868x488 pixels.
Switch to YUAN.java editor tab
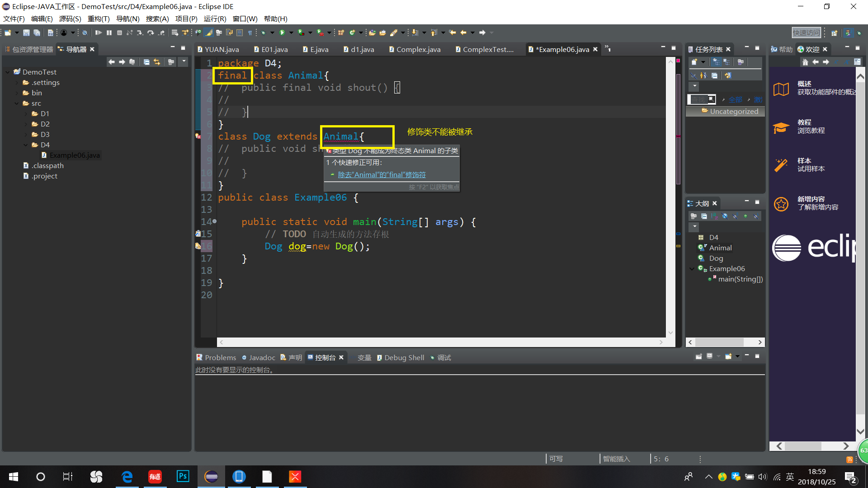[x=218, y=49]
